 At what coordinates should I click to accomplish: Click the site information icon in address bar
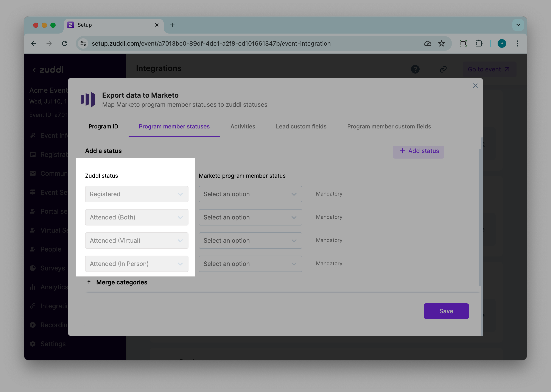pyautogui.click(x=83, y=43)
